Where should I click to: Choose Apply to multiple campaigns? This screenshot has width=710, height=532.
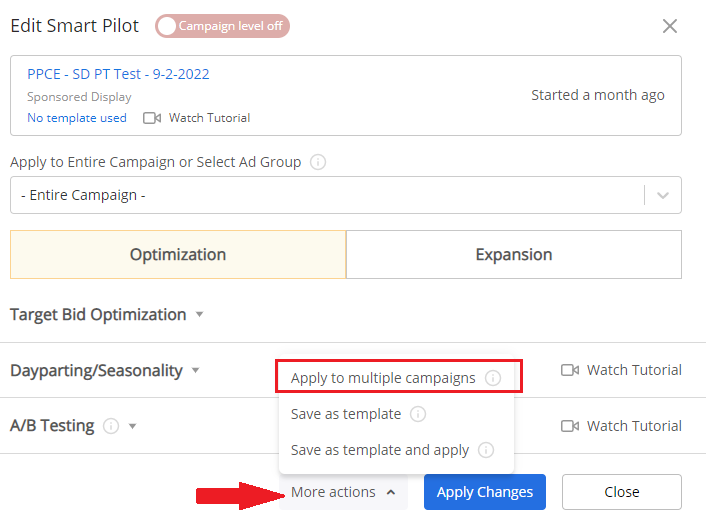tap(383, 378)
